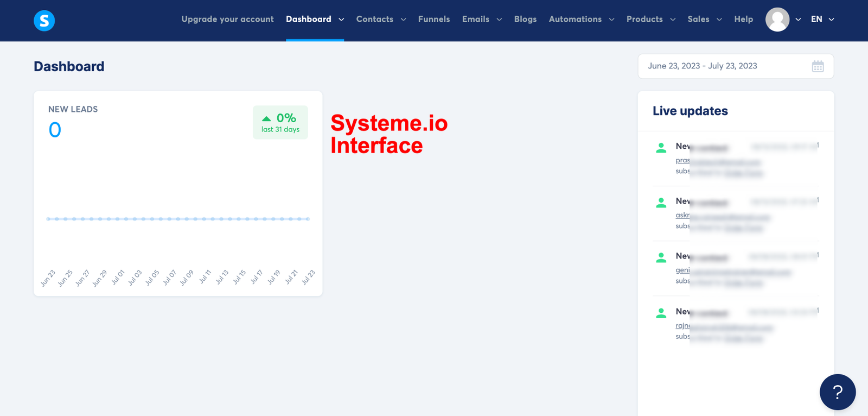The width and height of the screenshot is (868, 416).
Task: Click the green up-arrow in the 0% badge
Action: coord(266,118)
